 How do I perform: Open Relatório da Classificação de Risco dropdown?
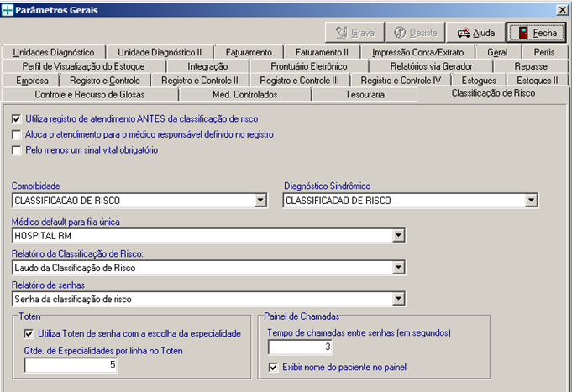tap(398, 268)
